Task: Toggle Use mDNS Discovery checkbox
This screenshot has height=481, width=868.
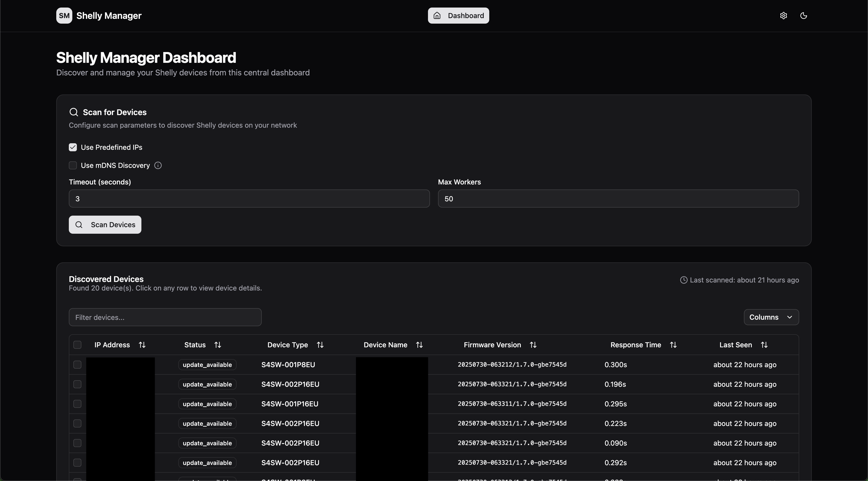Action: (x=73, y=166)
